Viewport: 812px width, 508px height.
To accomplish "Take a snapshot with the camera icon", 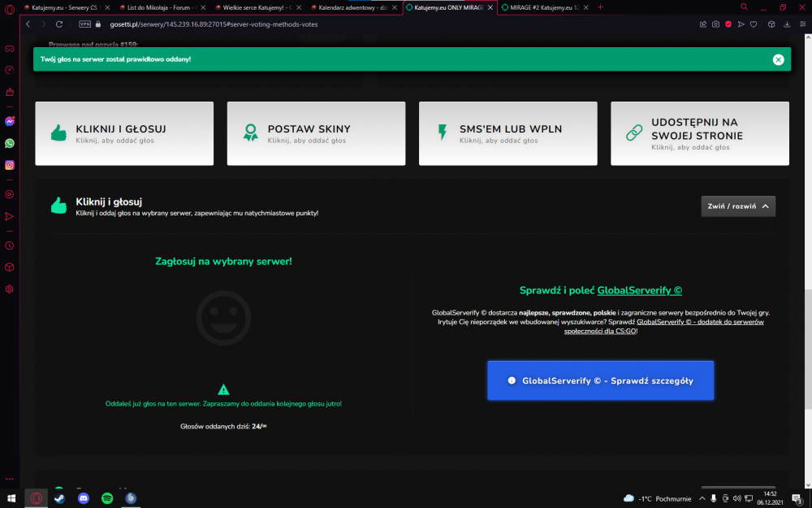I will (x=715, y=24).
